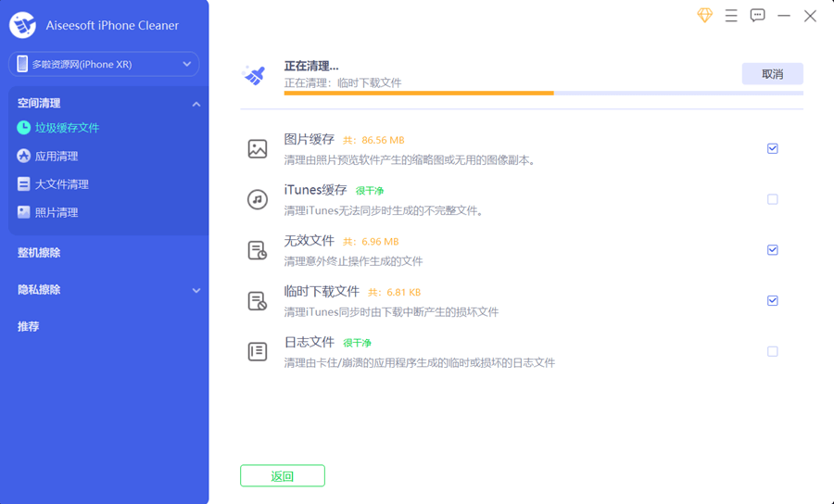Click the 6.81 KB size value
Viewport: 834px width, 504px height.
[x=404, y=293]
